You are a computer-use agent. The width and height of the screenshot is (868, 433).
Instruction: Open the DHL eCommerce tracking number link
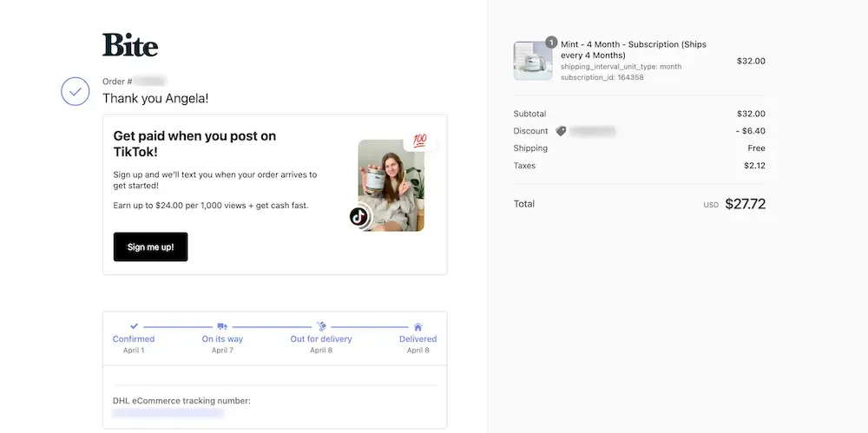pyautogui.click(x=168, y=413)
